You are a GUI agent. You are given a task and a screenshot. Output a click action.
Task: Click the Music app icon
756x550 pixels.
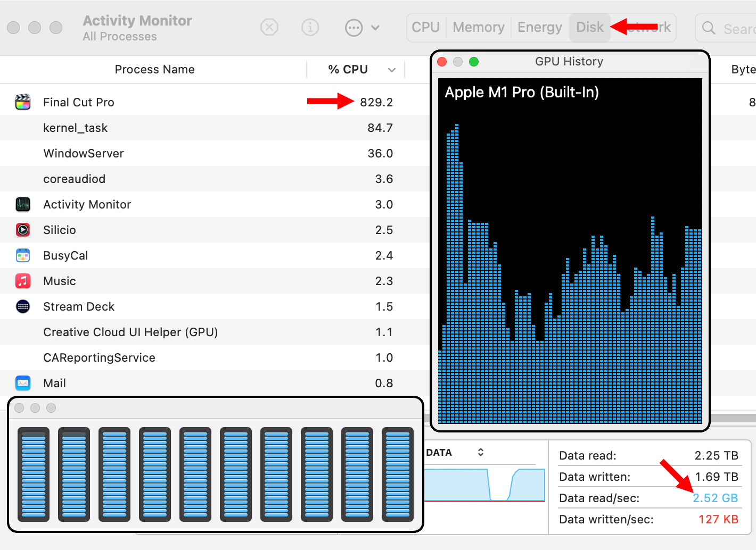coord(23,281)
